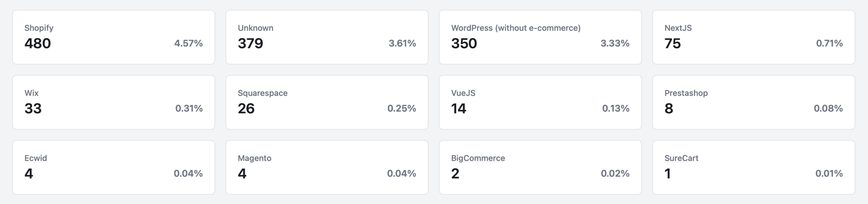
Task: Click the 0.13% VueJS percentage
Action: pos(615,109)
